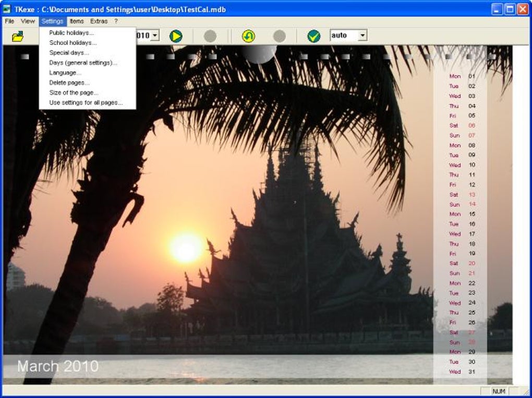Select Language menu option
Viewport: 532px width, 398px height.
tap(65, 72)
